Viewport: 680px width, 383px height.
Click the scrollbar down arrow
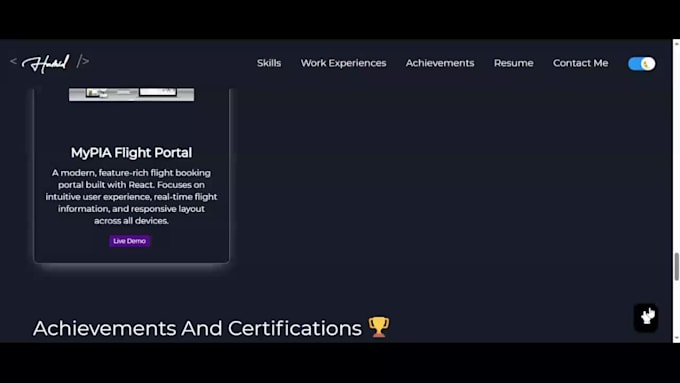676,338
